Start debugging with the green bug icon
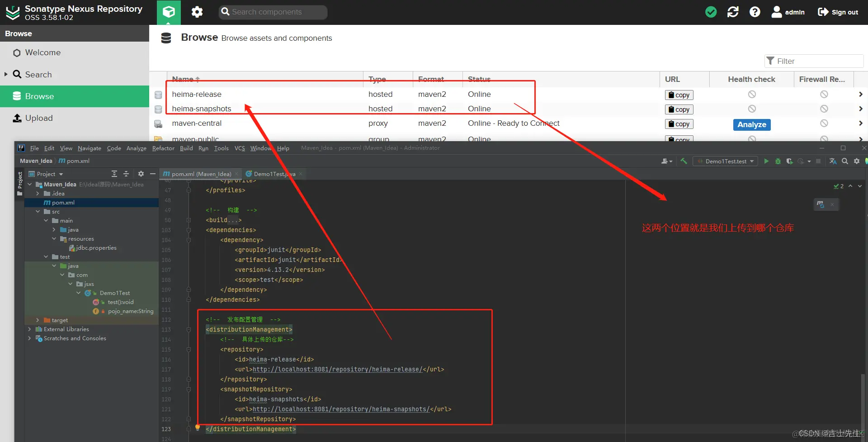This screenshot has height=442, width=868. (778, 161)
